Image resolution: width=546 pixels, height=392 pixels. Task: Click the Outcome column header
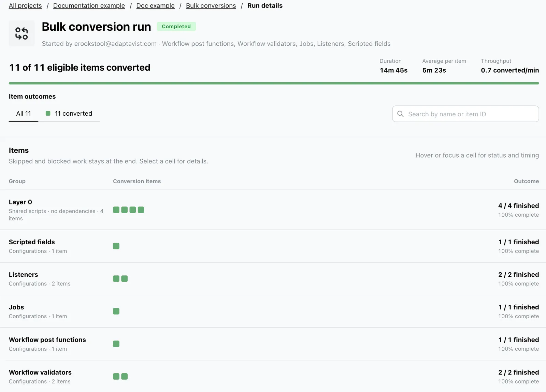[x=526, y=181]
